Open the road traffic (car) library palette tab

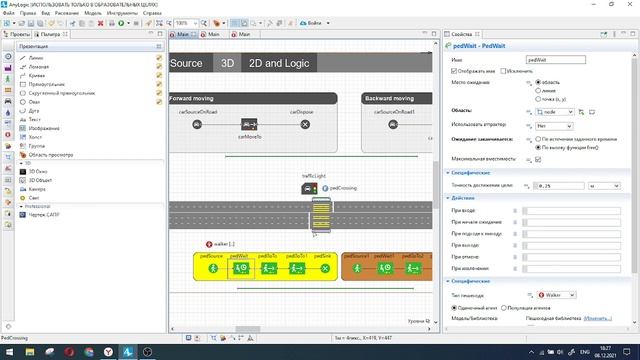[x=8, y=101]
